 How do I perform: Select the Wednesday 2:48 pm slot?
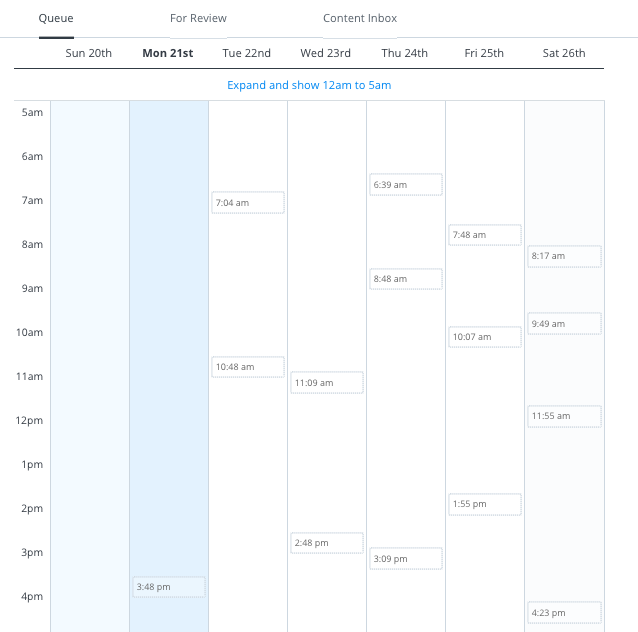pos(327,543)
